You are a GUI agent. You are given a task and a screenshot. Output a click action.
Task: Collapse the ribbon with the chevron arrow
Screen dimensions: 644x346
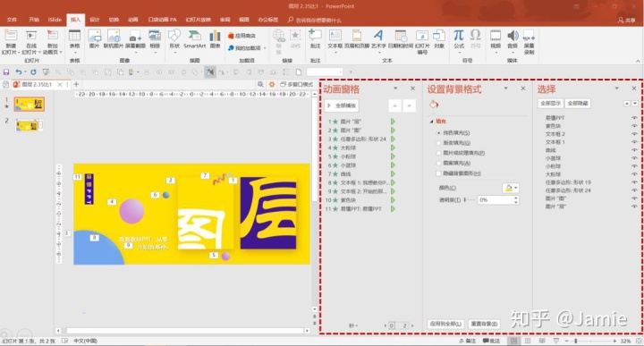point(638,61)
